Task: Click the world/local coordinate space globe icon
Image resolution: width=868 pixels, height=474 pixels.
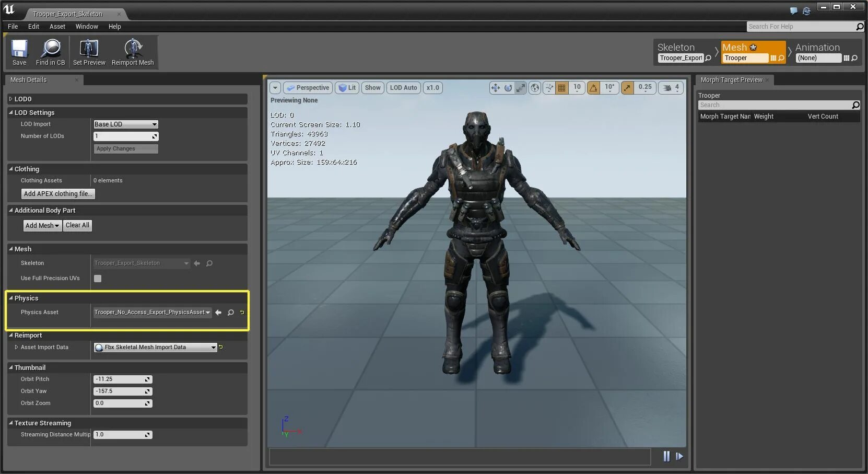Action: click(x=535, y=88)
